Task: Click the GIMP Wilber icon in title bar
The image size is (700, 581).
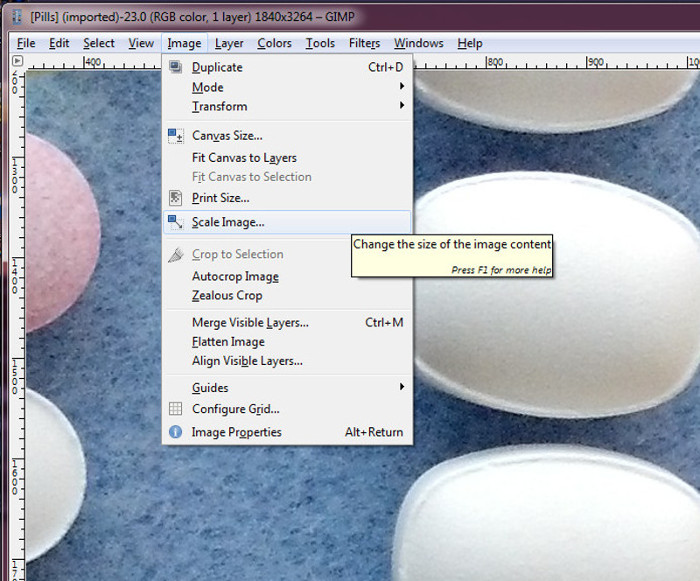Action: click(x=16, y=17)
